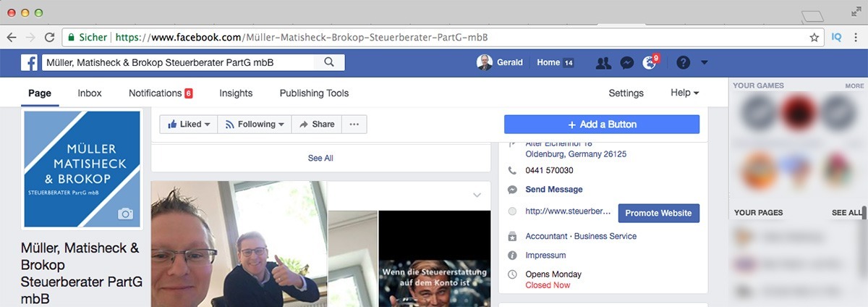The image size is (868, 307).
Task: Click See All link
Action: [x=320, y=158]
